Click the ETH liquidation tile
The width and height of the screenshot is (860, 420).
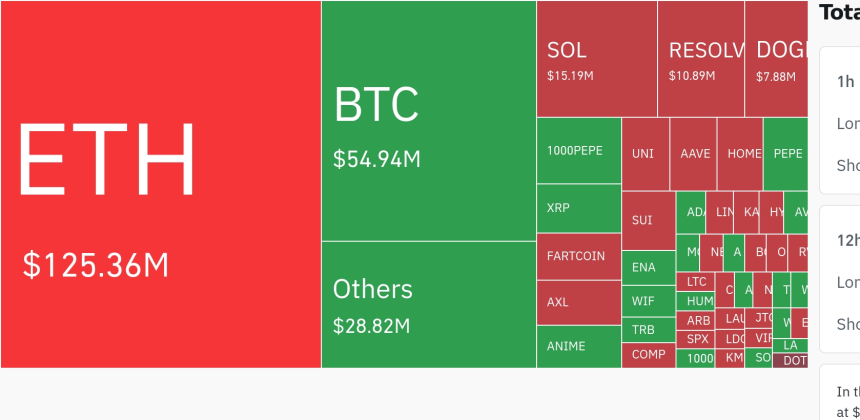point(161,184)
